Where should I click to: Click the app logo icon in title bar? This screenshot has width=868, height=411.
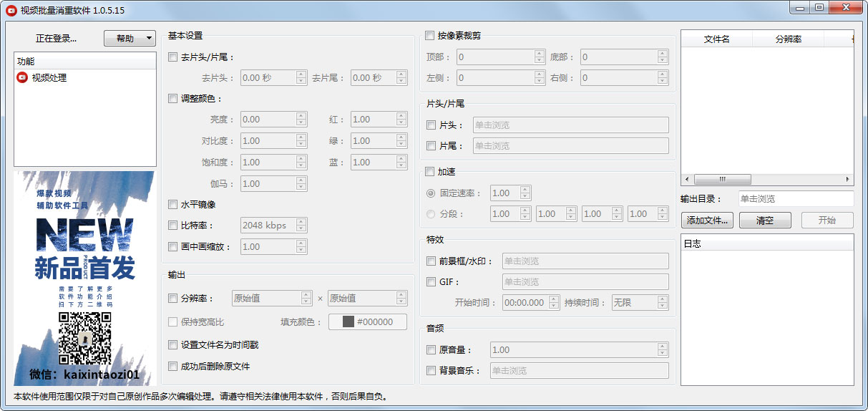click(x=11, y=10)
